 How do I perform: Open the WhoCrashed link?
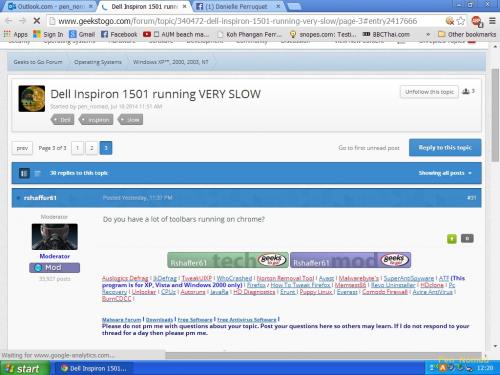pyautogui.click(x=234, y=278)
